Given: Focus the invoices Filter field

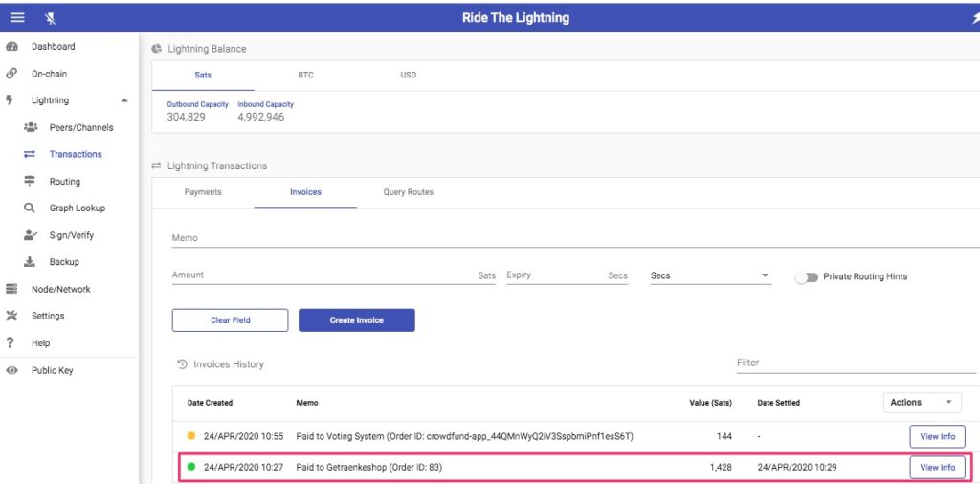Looking at the screenshot, I should [x=857, y=363].
